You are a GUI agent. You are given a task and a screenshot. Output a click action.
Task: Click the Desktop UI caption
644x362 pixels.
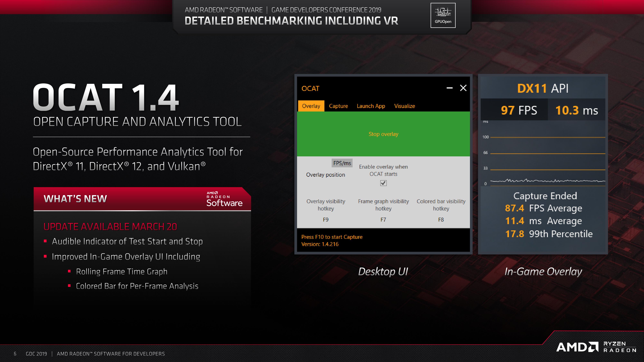click(383, 272)
